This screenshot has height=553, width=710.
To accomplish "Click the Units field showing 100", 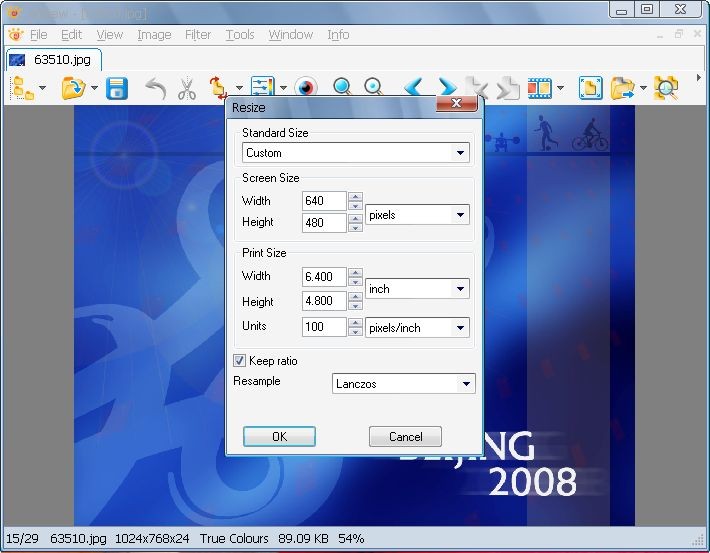I will 324,327.
